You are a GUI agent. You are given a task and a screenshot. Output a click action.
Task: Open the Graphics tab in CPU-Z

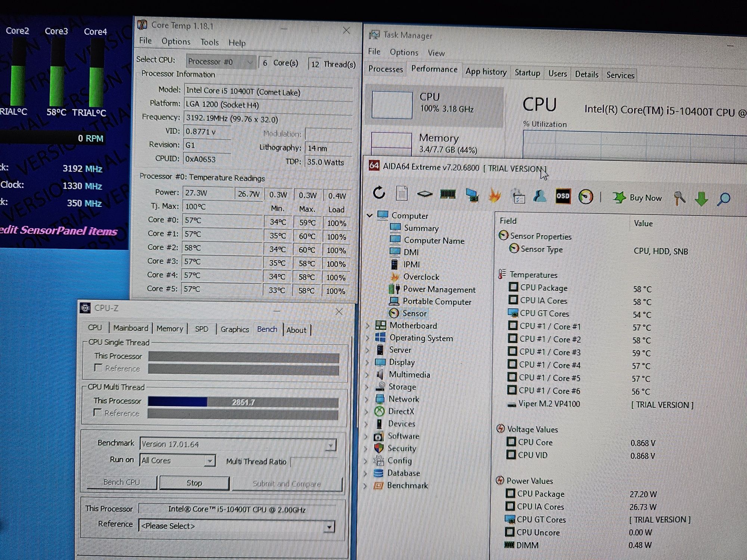click(x=235, y=329)
